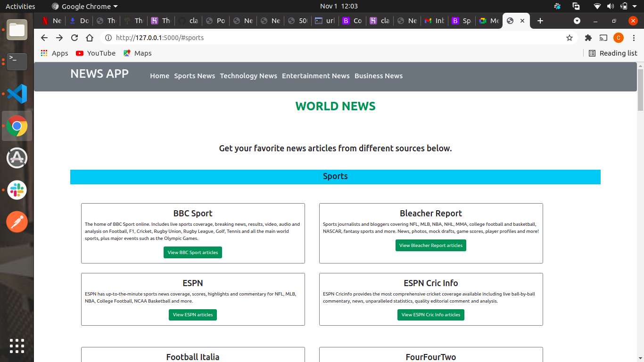Image resolution: width=644 pixels, height=362 pixels.
Task: Switch to the Netflix tab
Action: click(51, 21)
